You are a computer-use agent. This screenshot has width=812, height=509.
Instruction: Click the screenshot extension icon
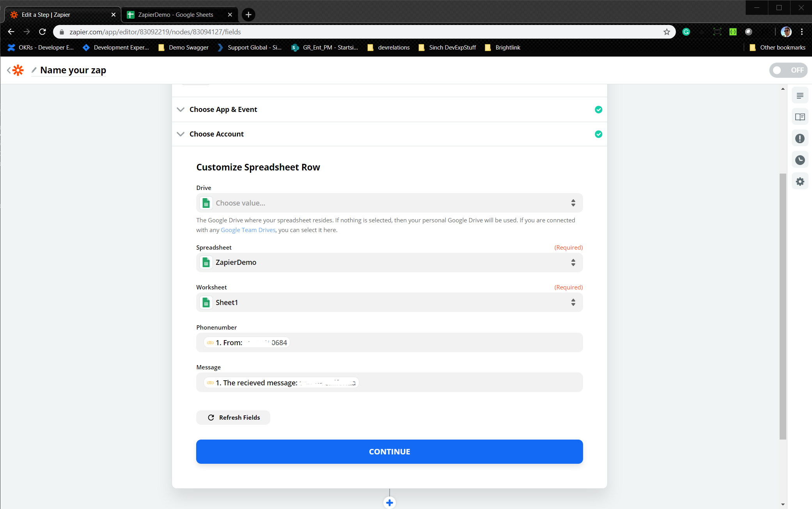717,32
